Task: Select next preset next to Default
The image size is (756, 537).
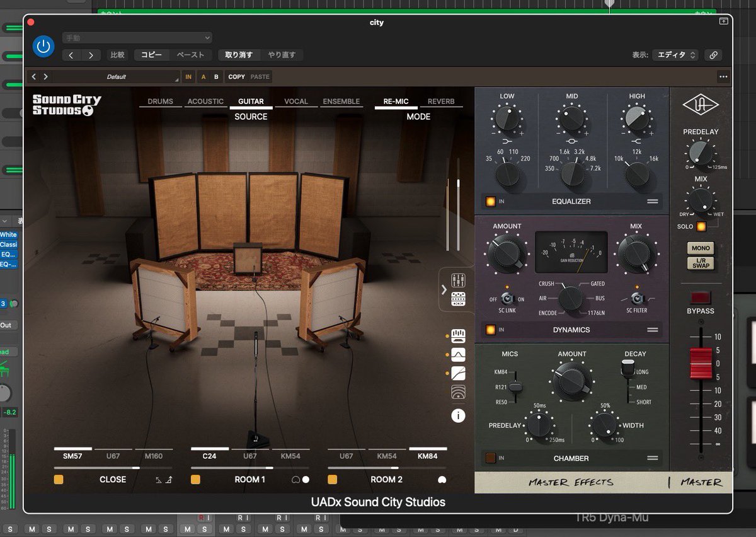Action: click(x=45, y=77)
